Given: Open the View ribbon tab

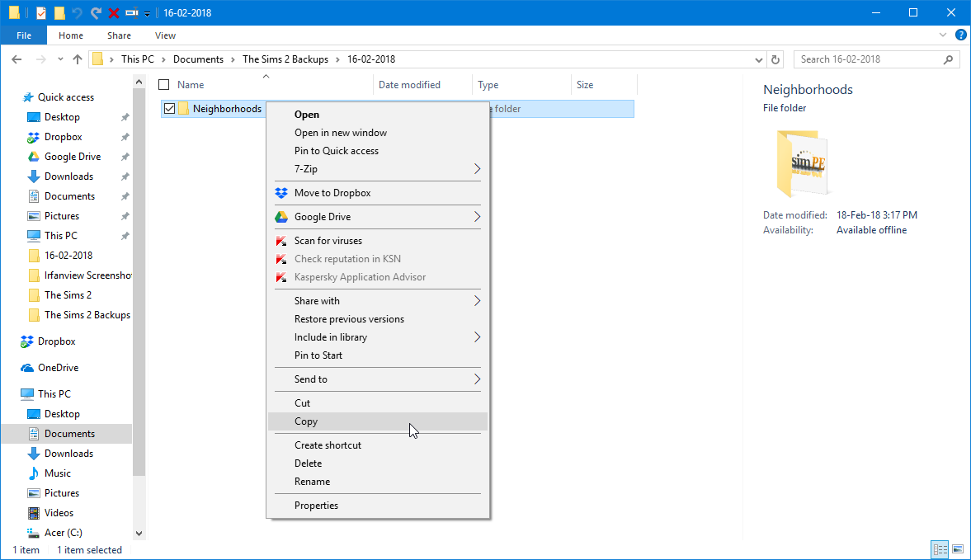Looking at the screenshot, I should 165,35.
